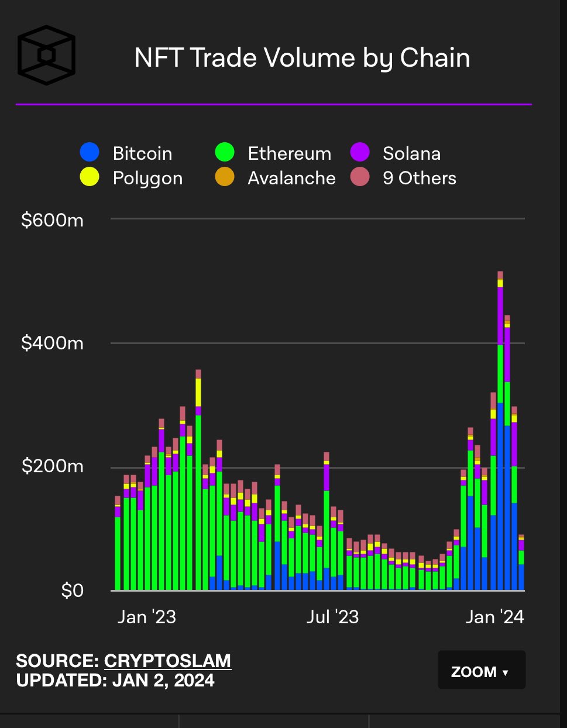Hide the Avalanche series via its label
The width and height of the screenshot is (567, 728).
pos(291,178)
